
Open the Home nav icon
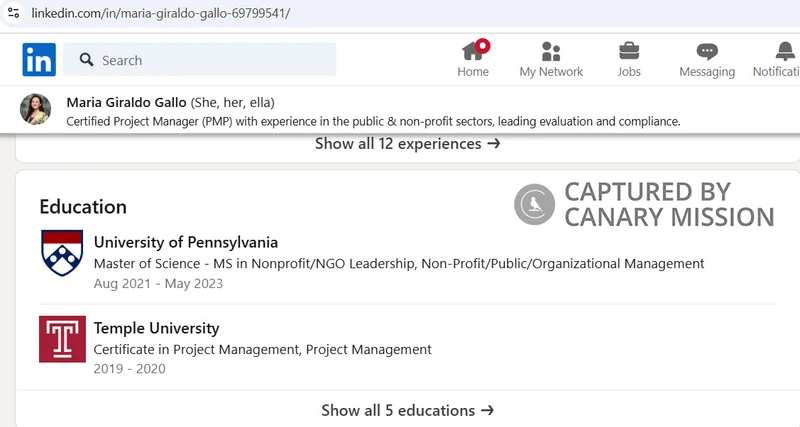(473, 51)
